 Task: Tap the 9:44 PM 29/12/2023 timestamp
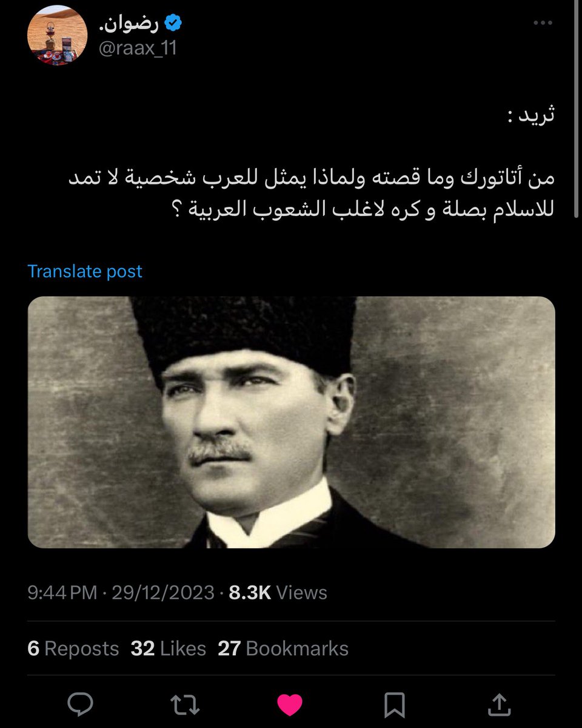pos(121,592)
